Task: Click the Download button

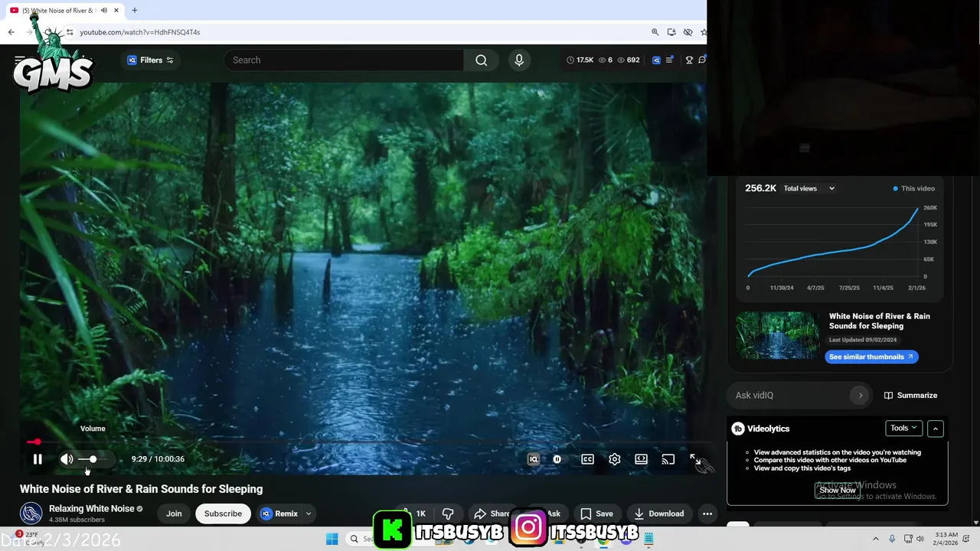Action: click(x=659, y=514)
